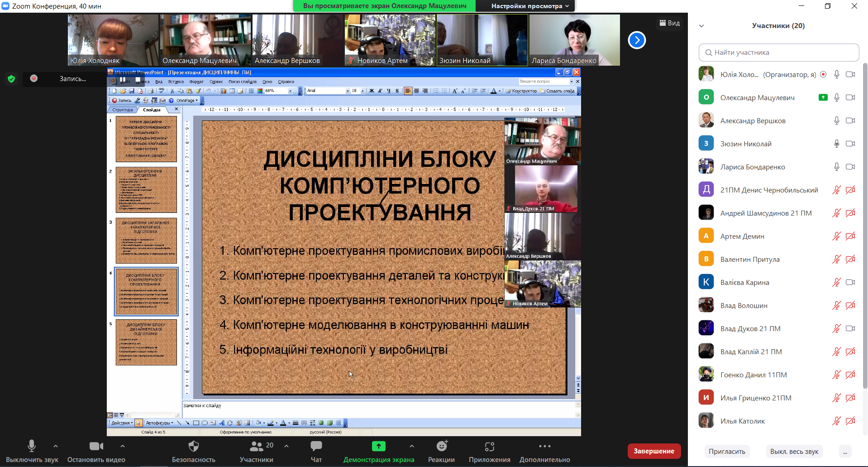
Task: Click the Найти участника search field
Action: coord(778,53)
